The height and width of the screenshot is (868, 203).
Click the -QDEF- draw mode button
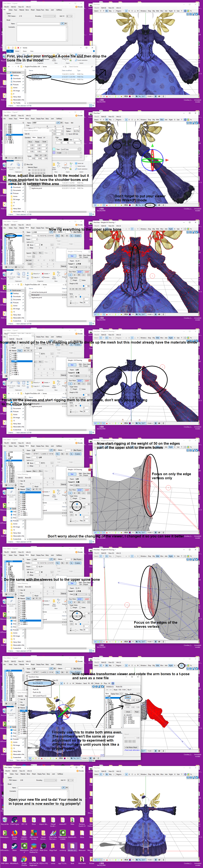(87, 272)
